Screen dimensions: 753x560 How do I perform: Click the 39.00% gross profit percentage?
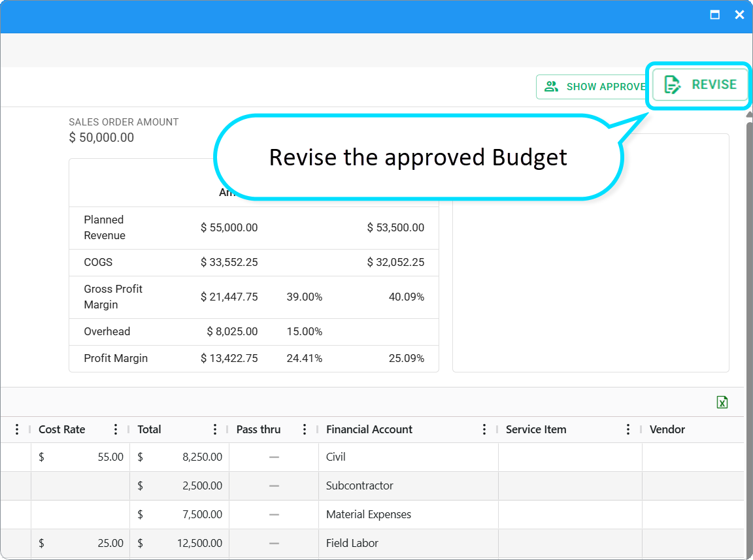(305, 297)
